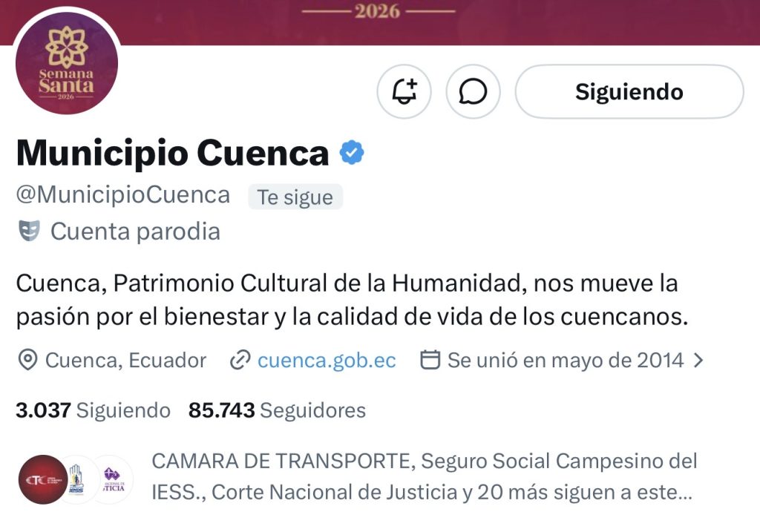Toggle the Siguiendo follow button
Image resolution: width=760 pixels, height=532 pixels.
(x=629, y=91)
